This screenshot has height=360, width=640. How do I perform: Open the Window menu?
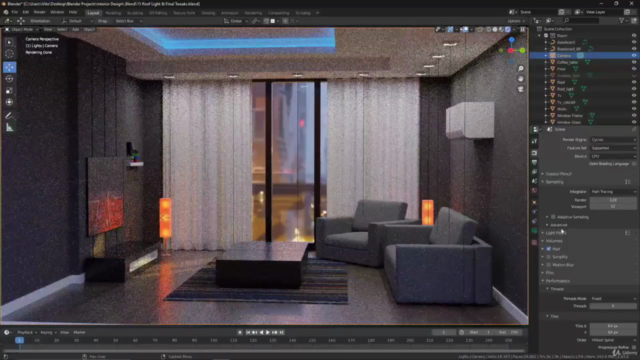(57, 12)
